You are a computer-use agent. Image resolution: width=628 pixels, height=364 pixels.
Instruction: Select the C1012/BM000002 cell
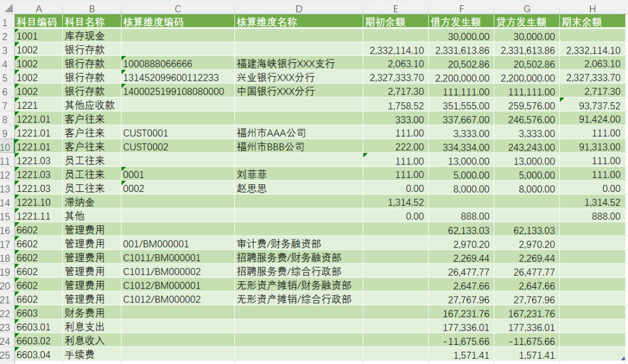(x=178, y=299)
